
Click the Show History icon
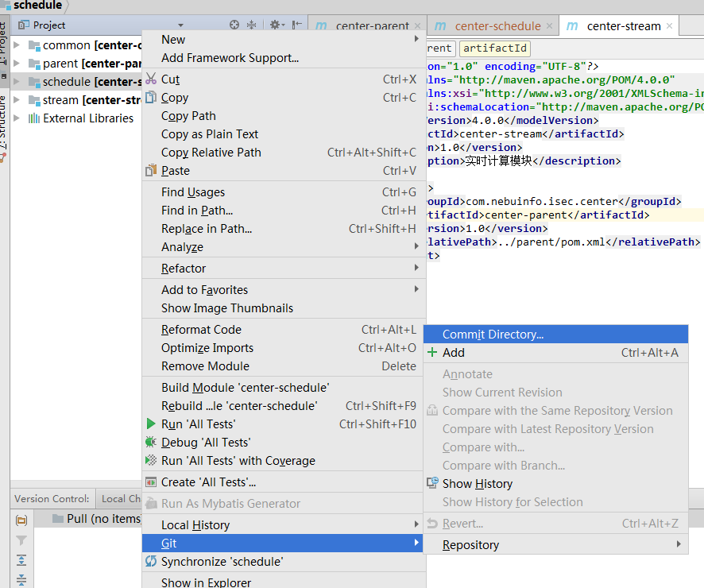pyautogui.click(x=432, y=483)
